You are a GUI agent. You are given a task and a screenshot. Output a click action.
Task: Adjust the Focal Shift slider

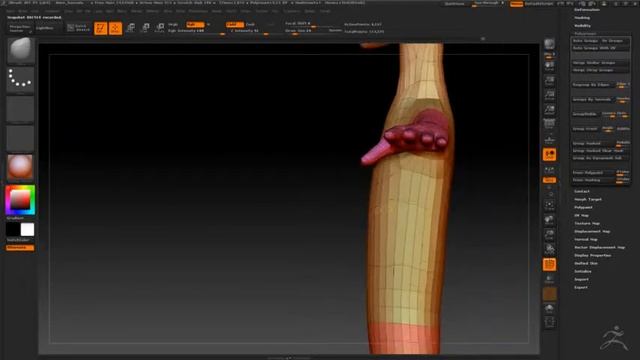coord(313,24)
